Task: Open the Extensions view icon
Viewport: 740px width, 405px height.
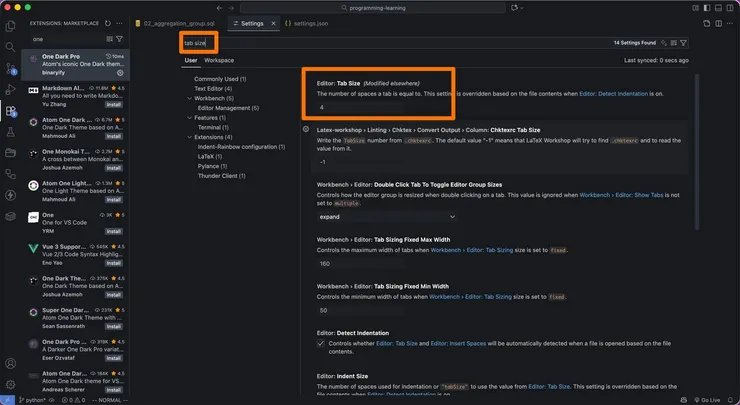Action: point(10,111)
